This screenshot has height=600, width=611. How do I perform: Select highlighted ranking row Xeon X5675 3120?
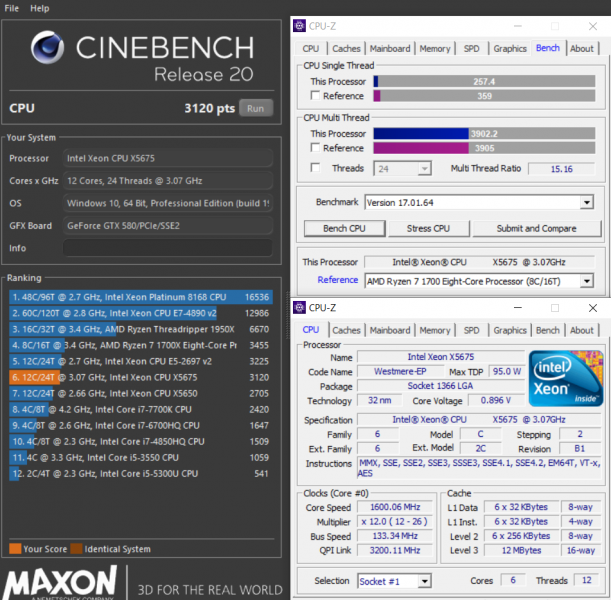(x=141, y=378)
